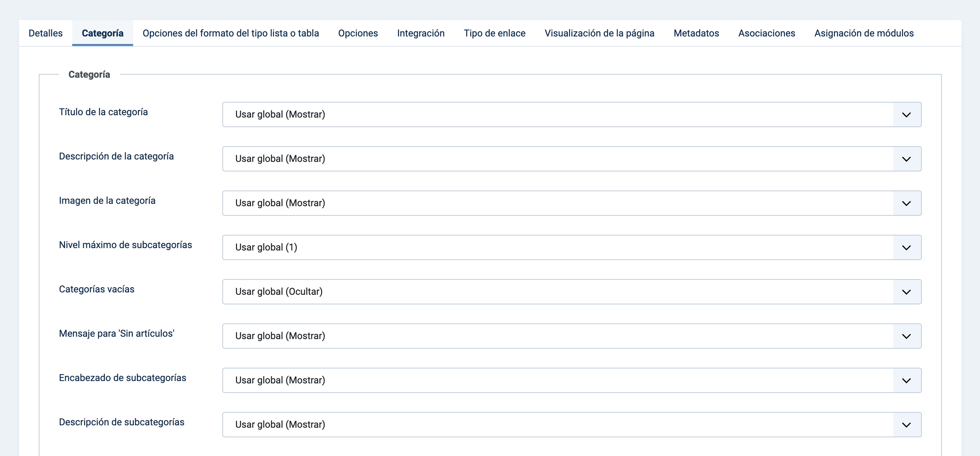The height and width of the screenshot is (456, 980).
Task: Open Descripción de subcategorías dropdown
Action: (572, 425)
